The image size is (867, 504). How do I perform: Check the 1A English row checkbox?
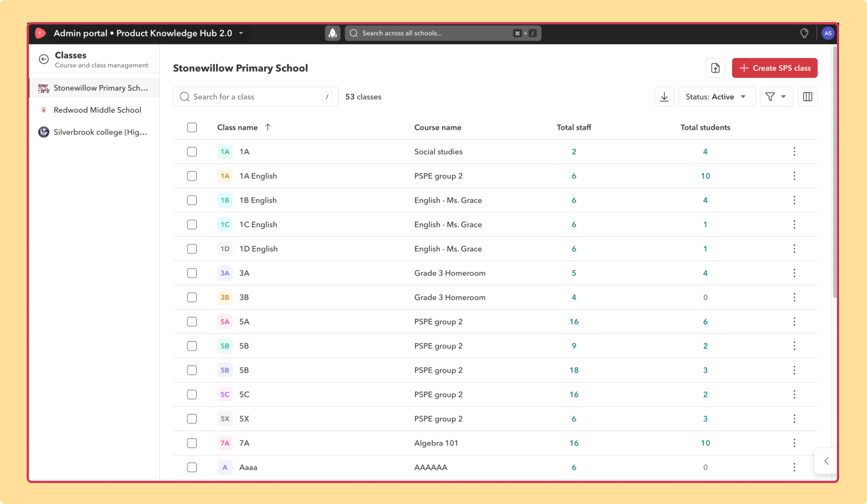(192, 176)
